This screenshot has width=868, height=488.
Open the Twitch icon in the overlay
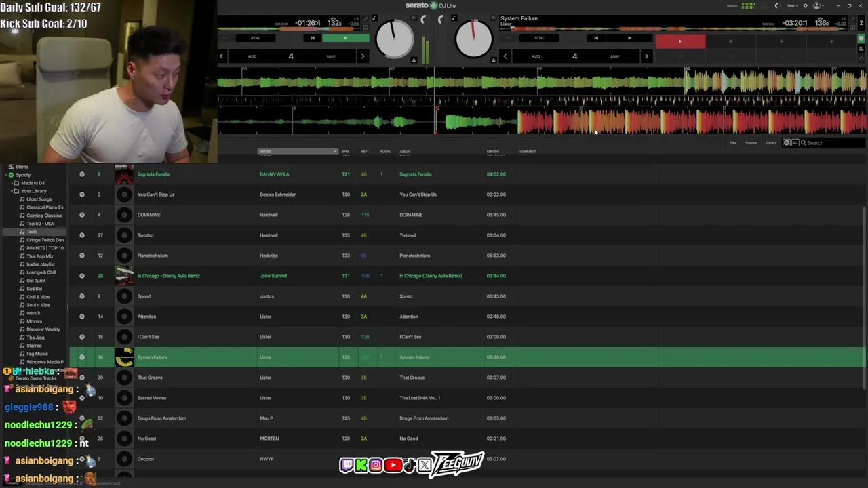(347, 465)
